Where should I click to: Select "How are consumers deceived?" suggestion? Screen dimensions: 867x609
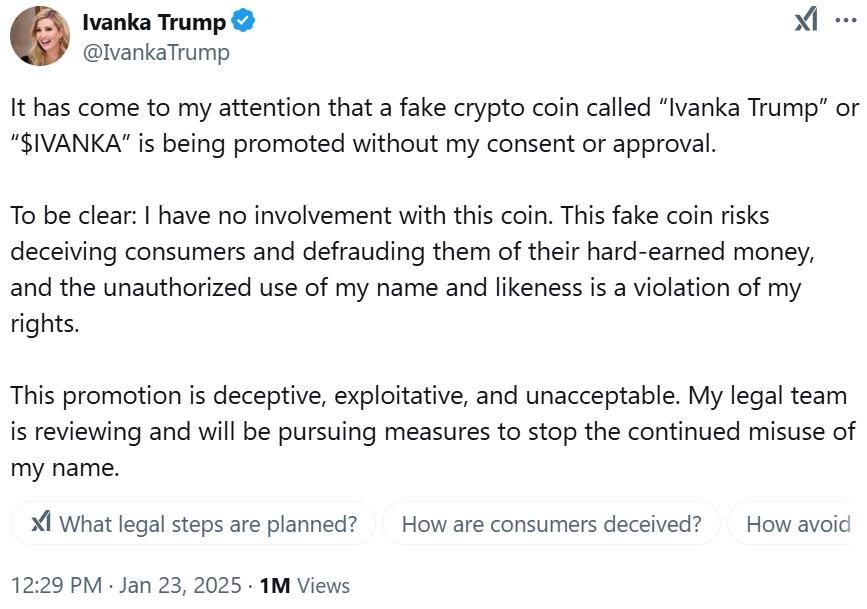(551, 524)
